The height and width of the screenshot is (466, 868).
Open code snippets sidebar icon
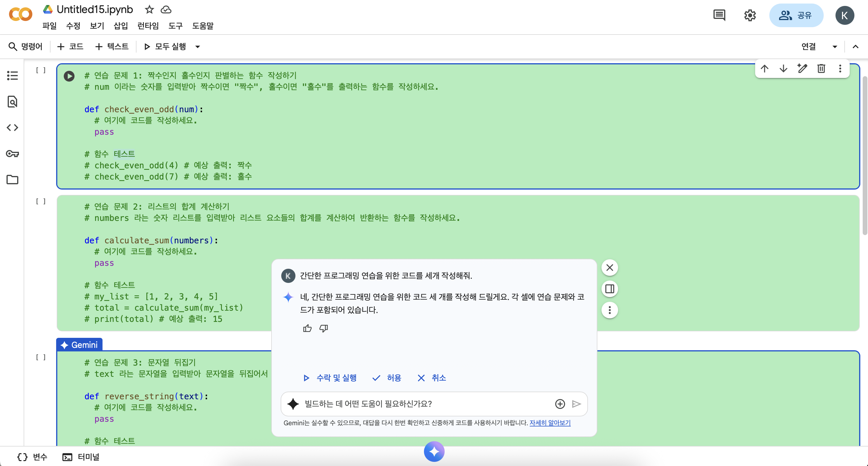coord(12,128)
